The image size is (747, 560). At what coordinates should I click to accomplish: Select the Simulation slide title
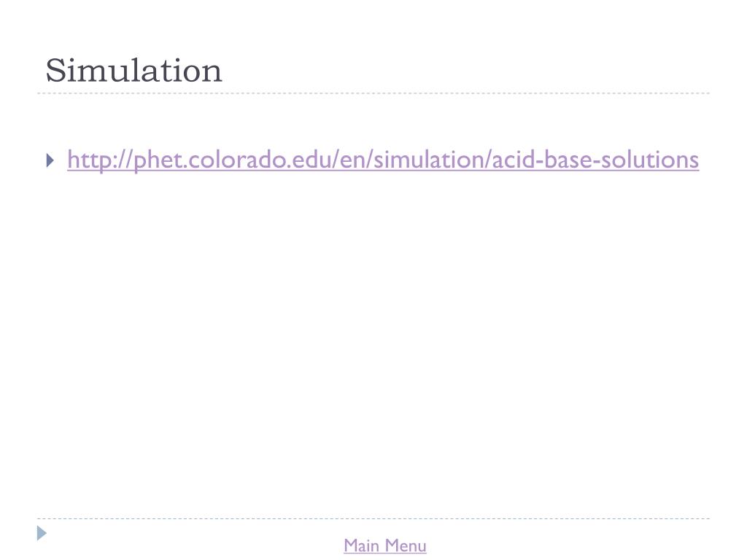(134, 71)
